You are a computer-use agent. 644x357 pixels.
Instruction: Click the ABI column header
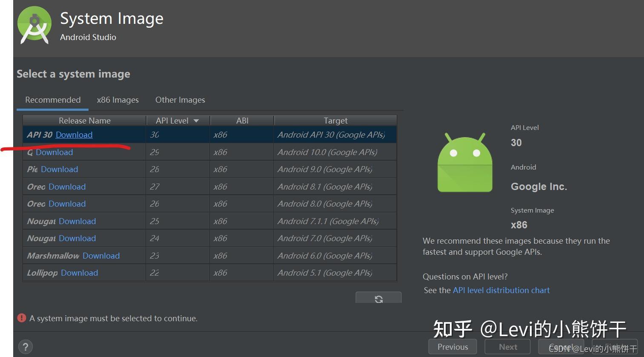242,121
